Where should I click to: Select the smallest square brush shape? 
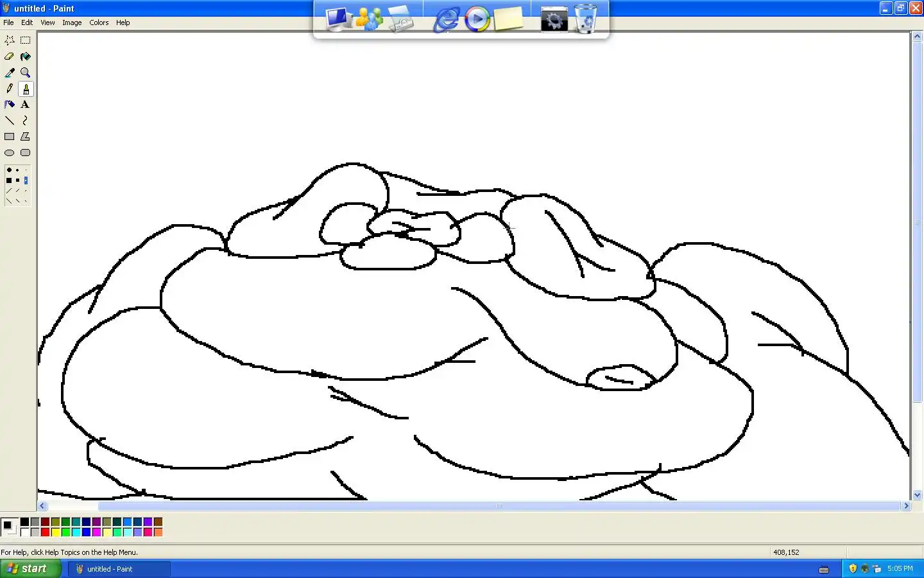pyautogui.click(x=26, y=180)
